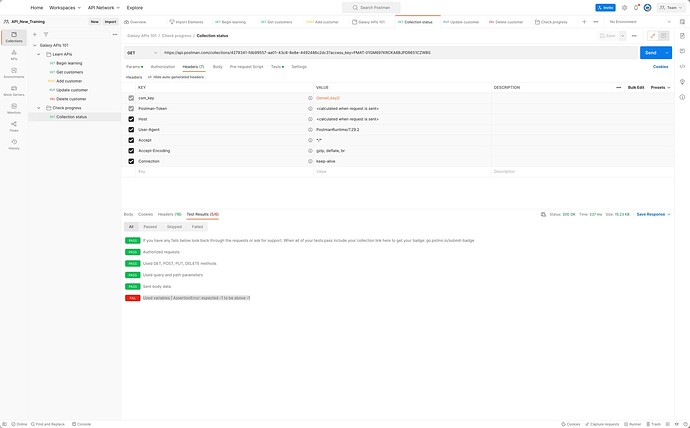
Task: Switch to the Params request tab
Action: (x=134, y=67)
